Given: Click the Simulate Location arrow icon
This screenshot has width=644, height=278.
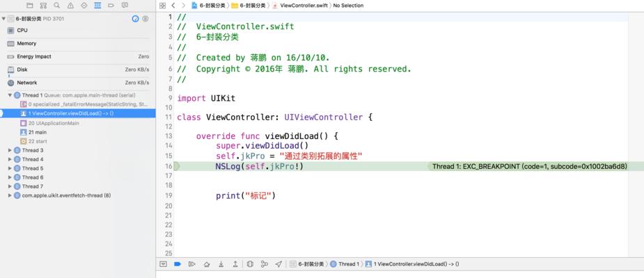Looking at the screenshot, I should [278, 264].
